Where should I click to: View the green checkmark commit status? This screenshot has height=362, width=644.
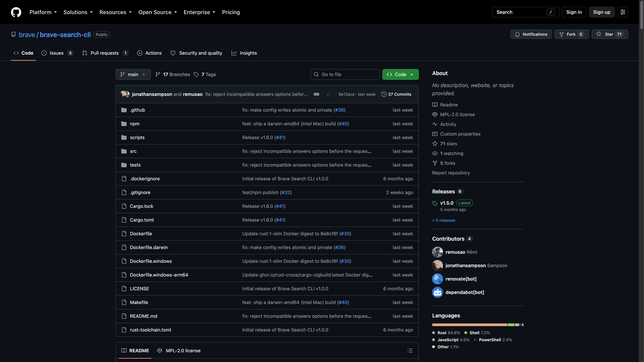[329, 94]
